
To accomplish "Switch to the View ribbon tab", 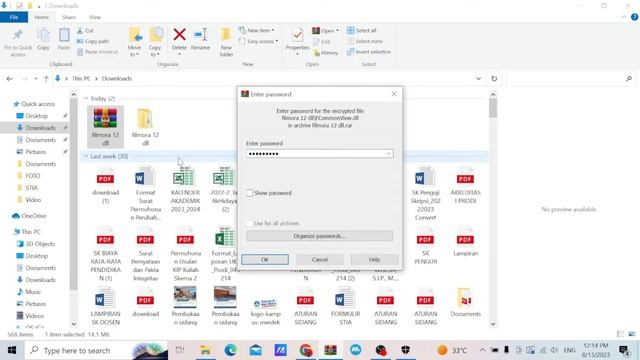I will pyautogui.click(x=95, y=17).
